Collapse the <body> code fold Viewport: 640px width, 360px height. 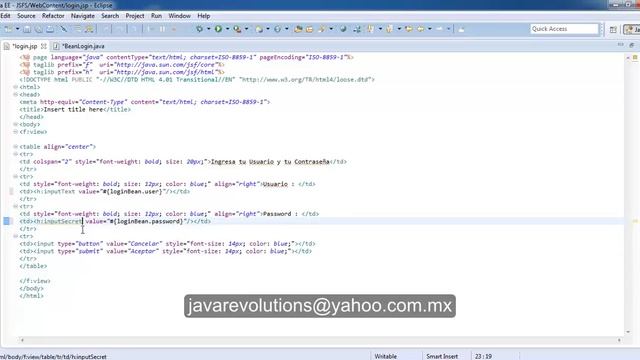pos(16,124)
